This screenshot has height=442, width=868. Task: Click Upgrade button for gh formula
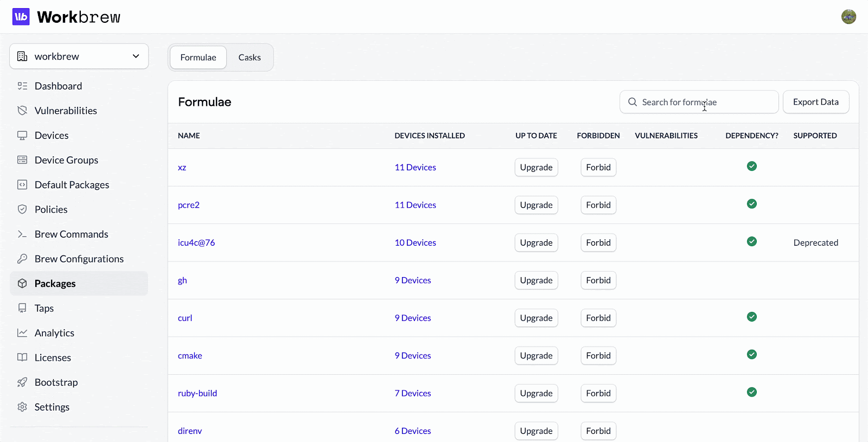pyautogui.click(x=536, y=280)
